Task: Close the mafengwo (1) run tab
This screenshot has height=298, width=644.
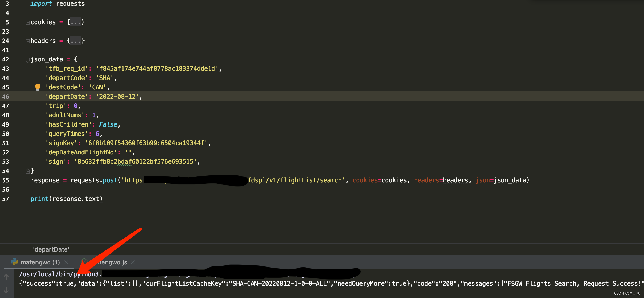Action: point(66,262)
